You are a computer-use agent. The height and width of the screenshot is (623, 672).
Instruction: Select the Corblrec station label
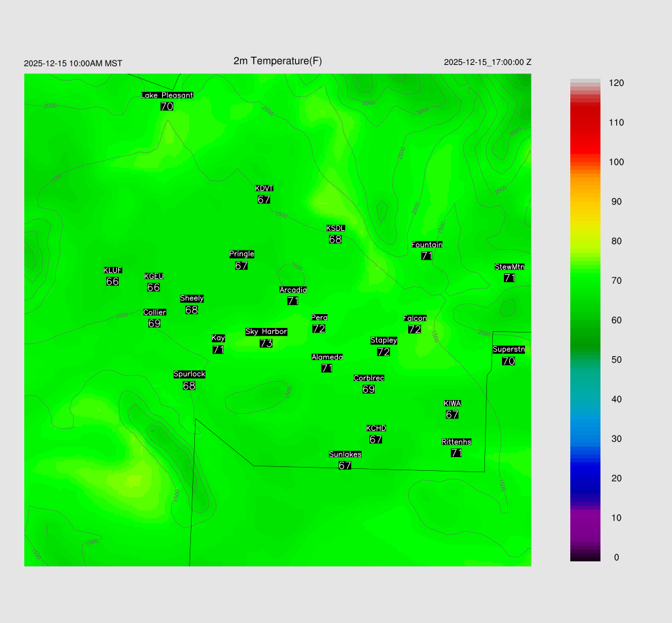369,378
